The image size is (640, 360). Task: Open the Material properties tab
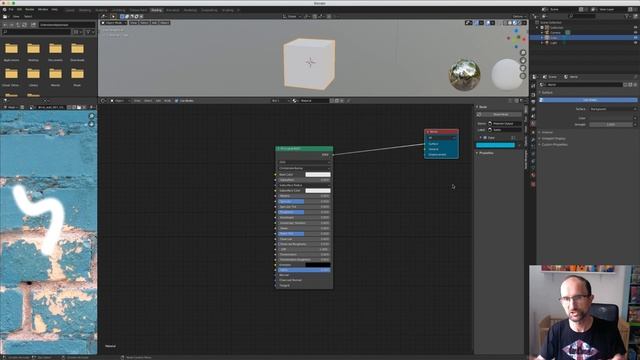(x=533, y=176)
